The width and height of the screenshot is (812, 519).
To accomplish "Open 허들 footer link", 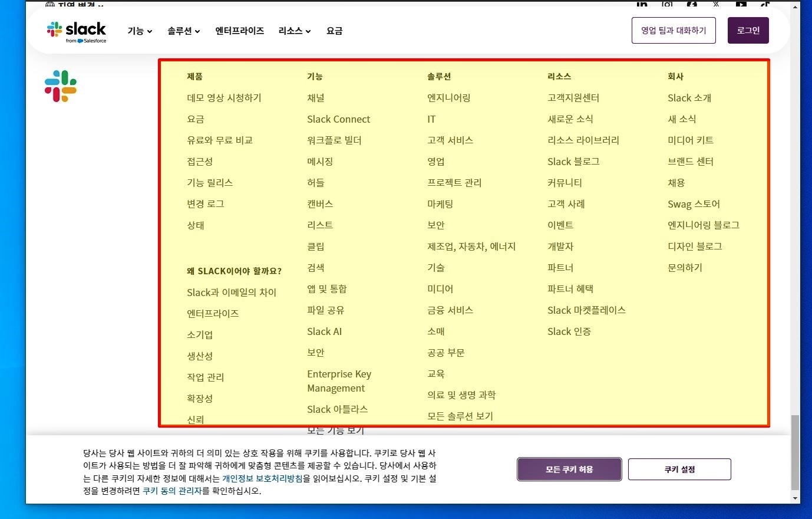I will tap(316, 183).
